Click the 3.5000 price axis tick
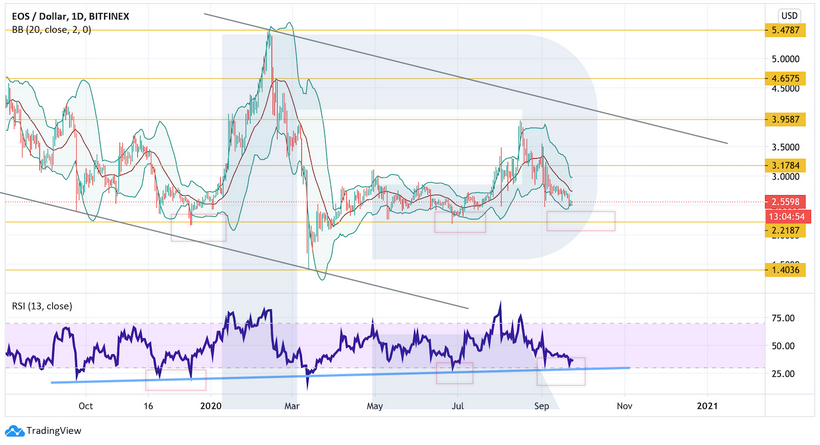This screenshot has width=820, height=445. click(785, 147)
